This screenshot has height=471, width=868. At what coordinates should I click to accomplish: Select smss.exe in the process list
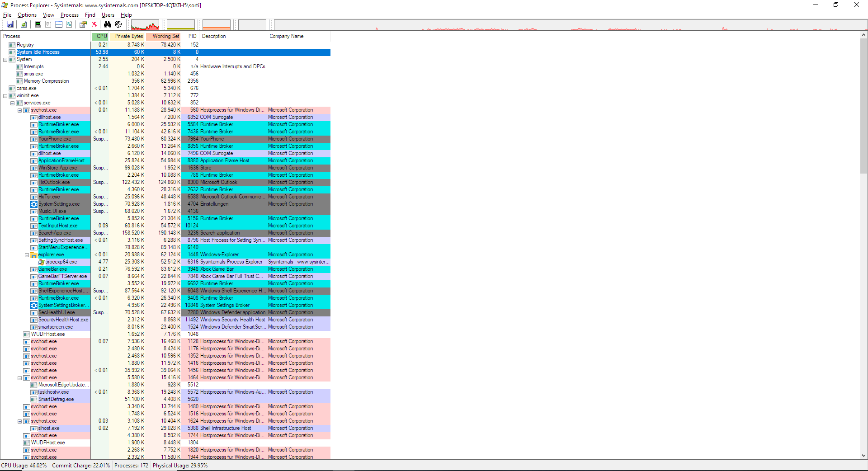pyautogui.click(x=33, y=74)
